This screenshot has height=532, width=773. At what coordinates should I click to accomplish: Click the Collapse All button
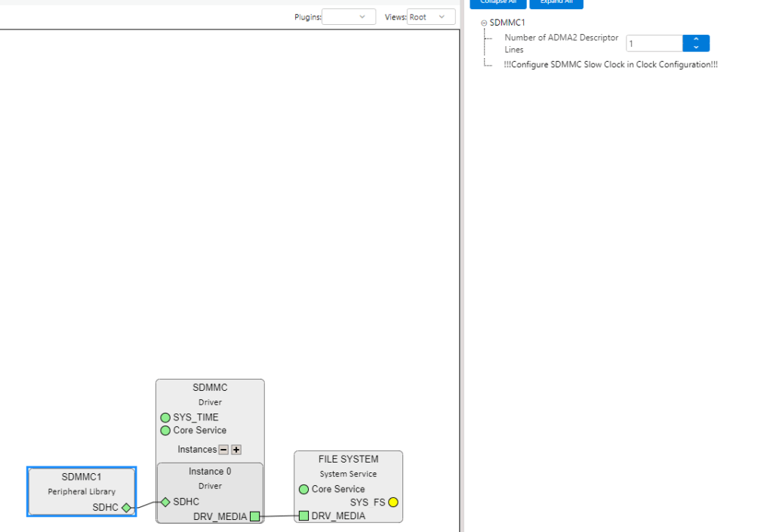497,2
